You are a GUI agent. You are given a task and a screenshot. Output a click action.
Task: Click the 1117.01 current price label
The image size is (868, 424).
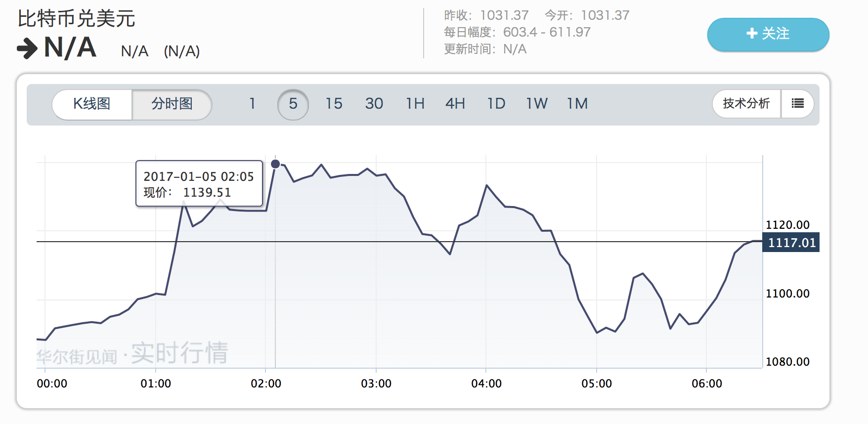791,243
